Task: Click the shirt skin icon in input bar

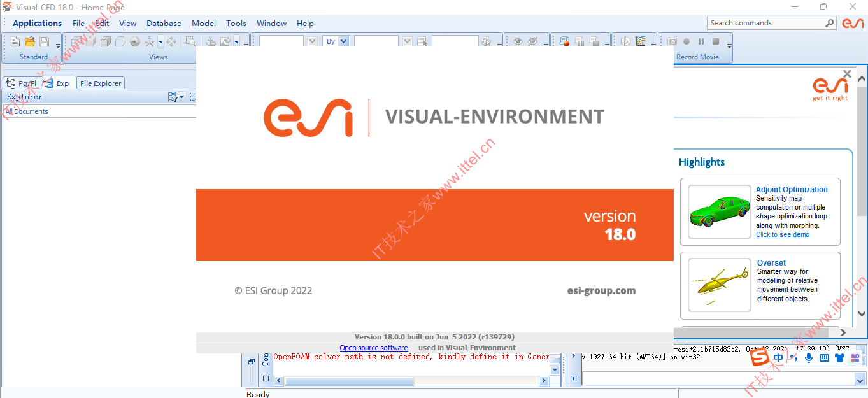Action: (839, 358)
